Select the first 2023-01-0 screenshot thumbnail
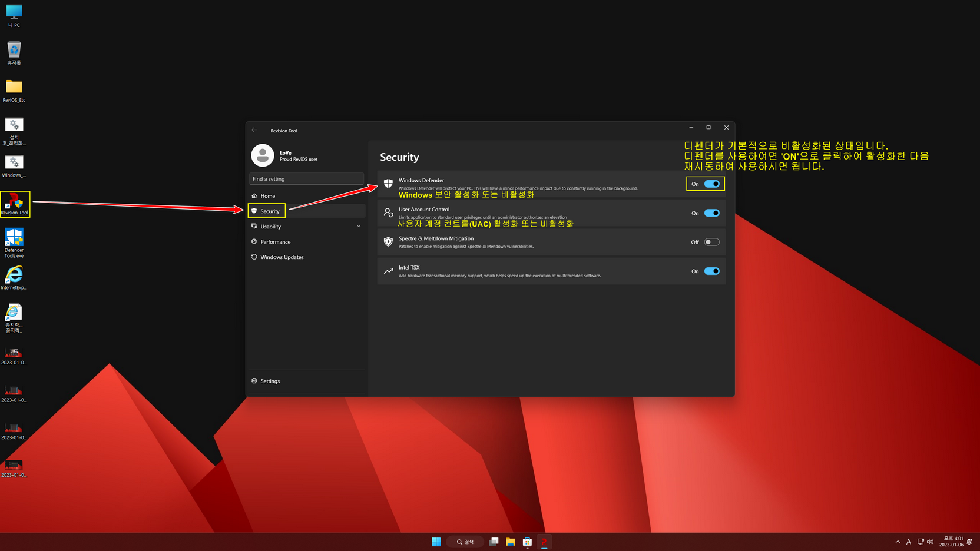 click(14, 357)
